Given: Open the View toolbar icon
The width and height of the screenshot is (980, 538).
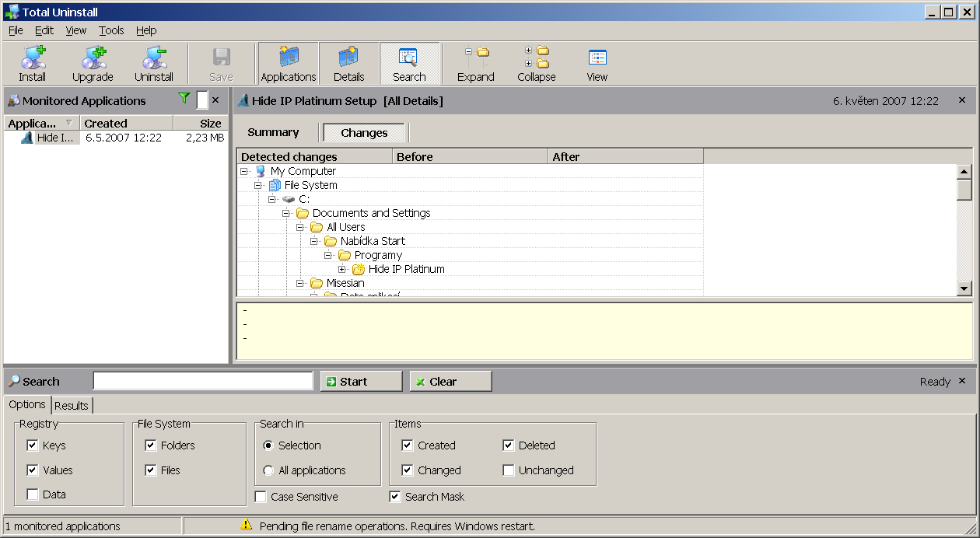Looking at the screenshot, I should tap(597, 58).
